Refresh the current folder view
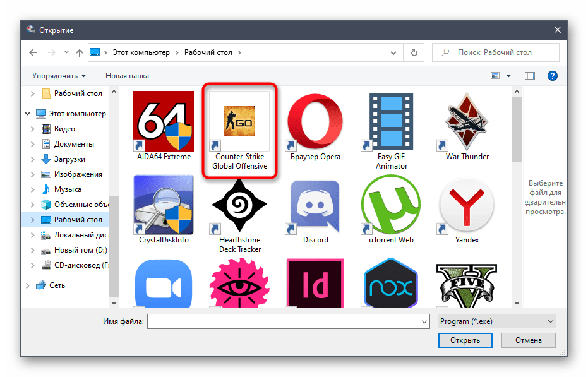Image resolution: width=588 pixels, height=377 pixels. point(414,52)
